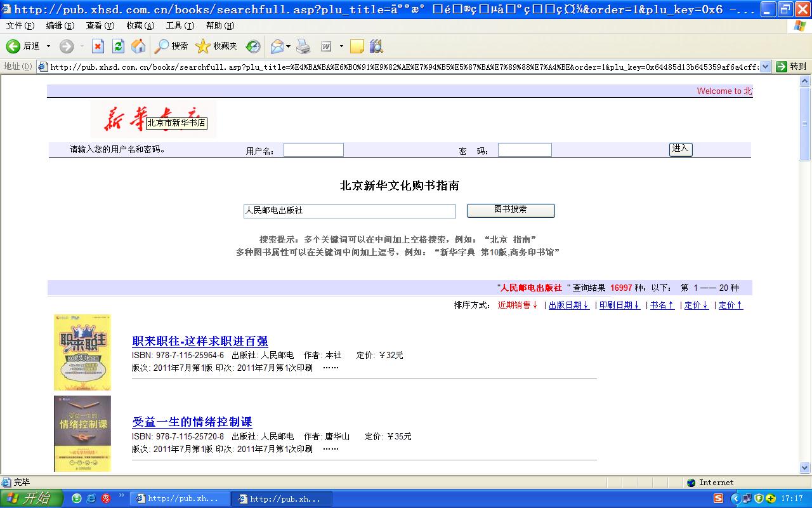The height and width of the screenshot is (508, 812).
Task: Click the vertical scrollbar thumb
Action: point(805,124)
